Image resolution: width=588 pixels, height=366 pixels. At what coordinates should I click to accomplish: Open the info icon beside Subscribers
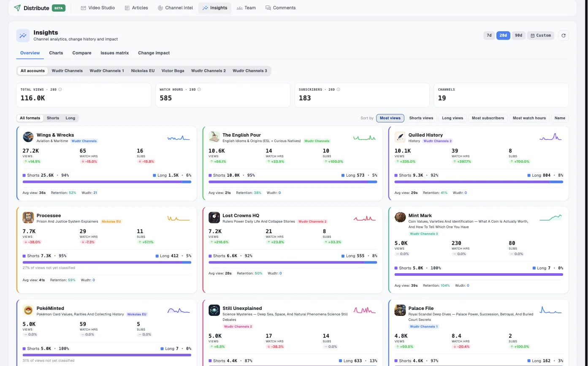(x=339, y=89)
